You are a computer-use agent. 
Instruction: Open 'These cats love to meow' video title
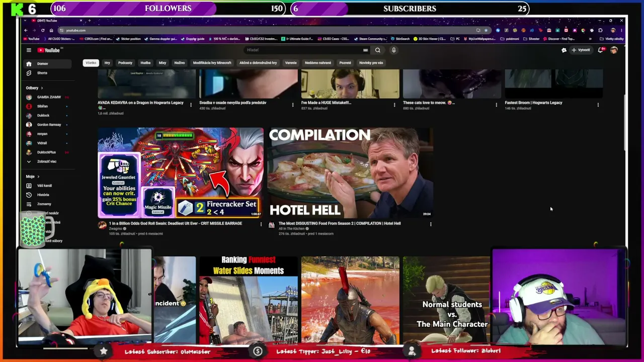[429, 103]
